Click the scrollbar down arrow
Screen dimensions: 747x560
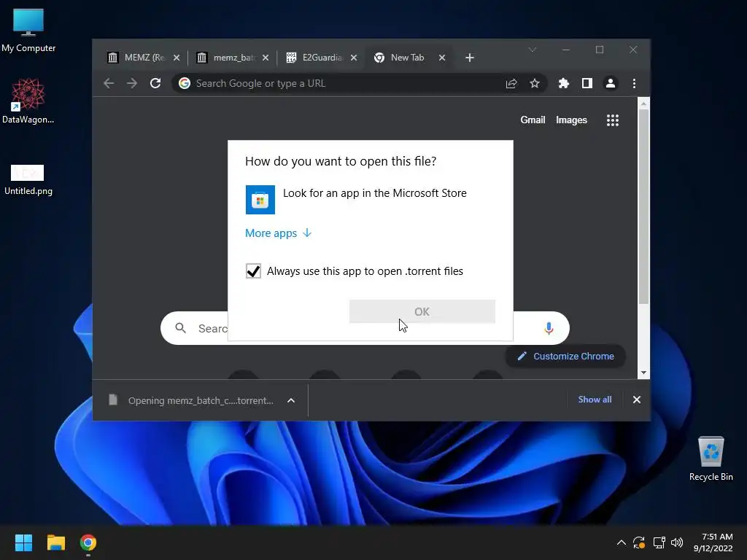point(643,373)
